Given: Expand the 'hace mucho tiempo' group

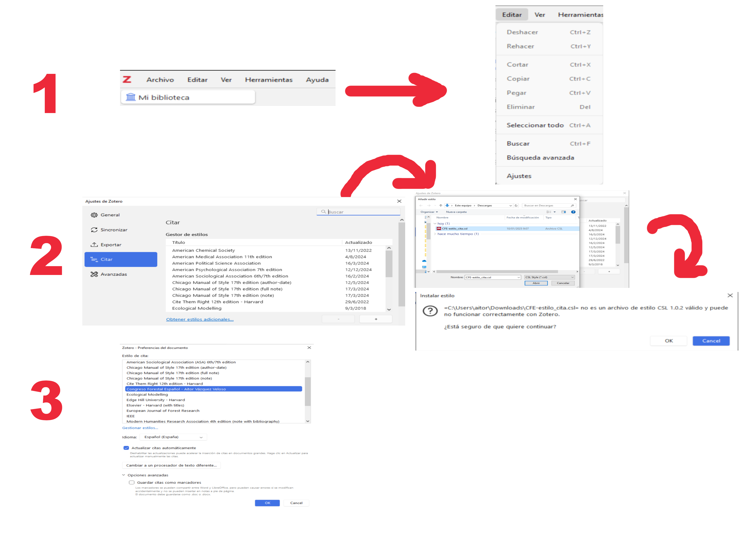Looking at the screenshot, I should click(435, 234).
